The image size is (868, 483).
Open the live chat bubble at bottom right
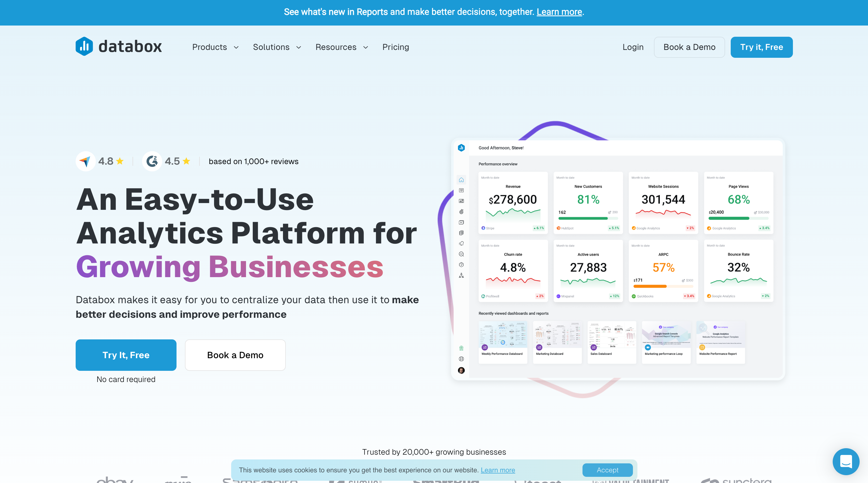(x=846, y=462)
